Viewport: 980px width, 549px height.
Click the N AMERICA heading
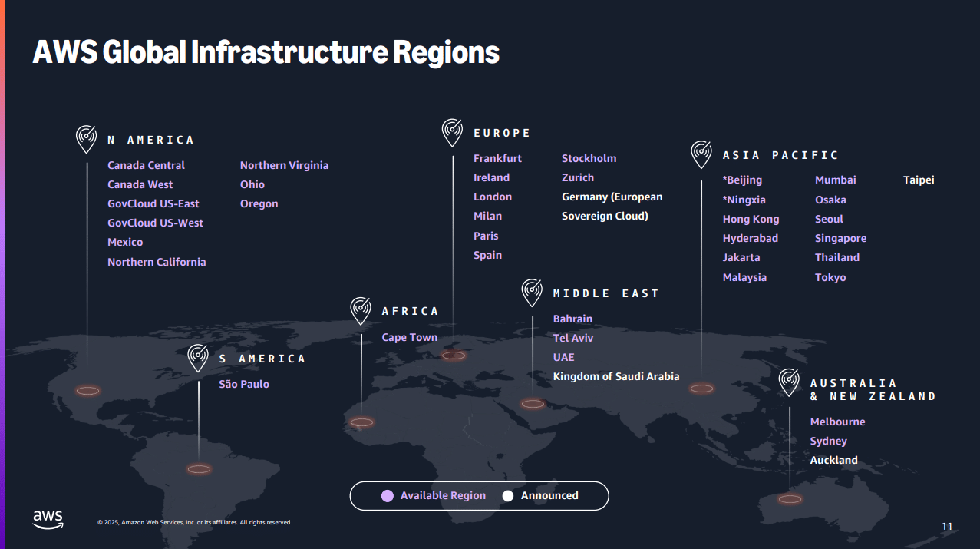(150, 140)
